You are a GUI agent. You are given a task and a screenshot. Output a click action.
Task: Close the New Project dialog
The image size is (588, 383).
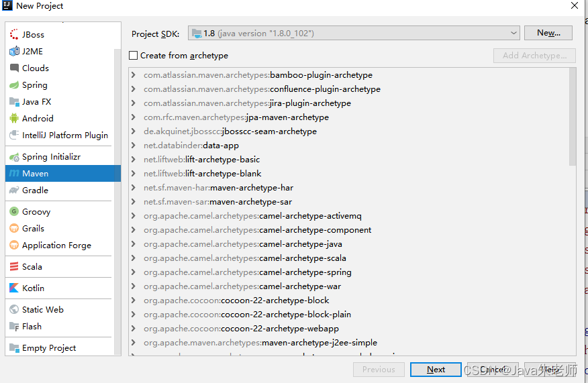click(x=574, y=5)
